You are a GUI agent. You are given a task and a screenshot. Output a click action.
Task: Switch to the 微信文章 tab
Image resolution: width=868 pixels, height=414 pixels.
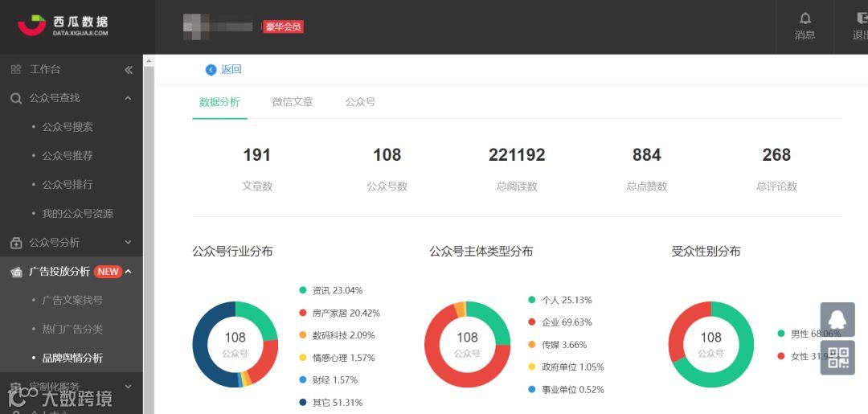(293, 102)
